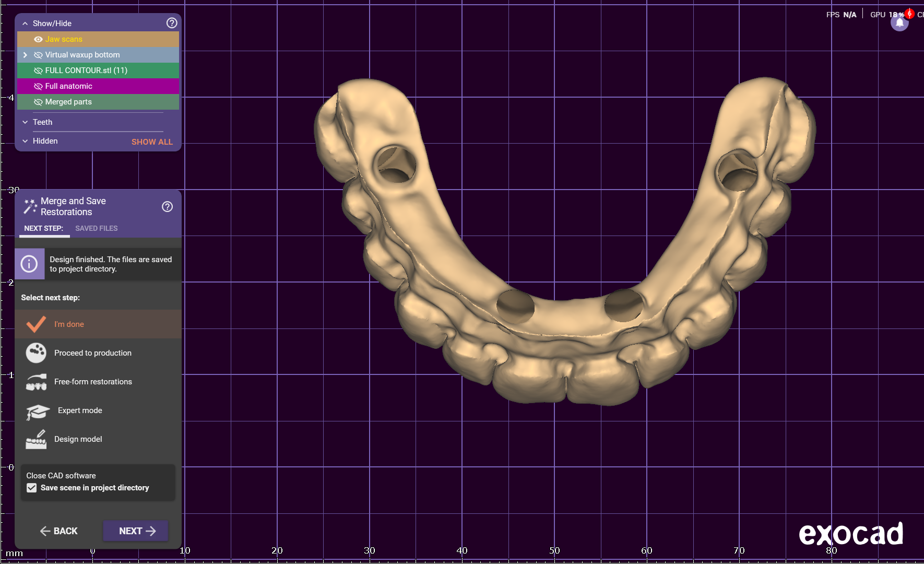Click the Design model icon
Image resolution: width=924 pixels, height=564 pixels.
(x=36, y=440)
